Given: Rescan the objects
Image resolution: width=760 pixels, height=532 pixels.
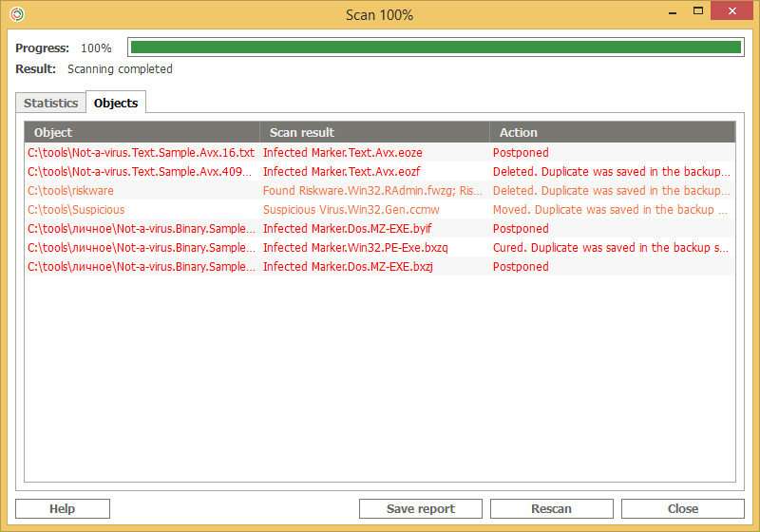Looking at the screenshot, I should pyautogui.click(x=552, y=509).
